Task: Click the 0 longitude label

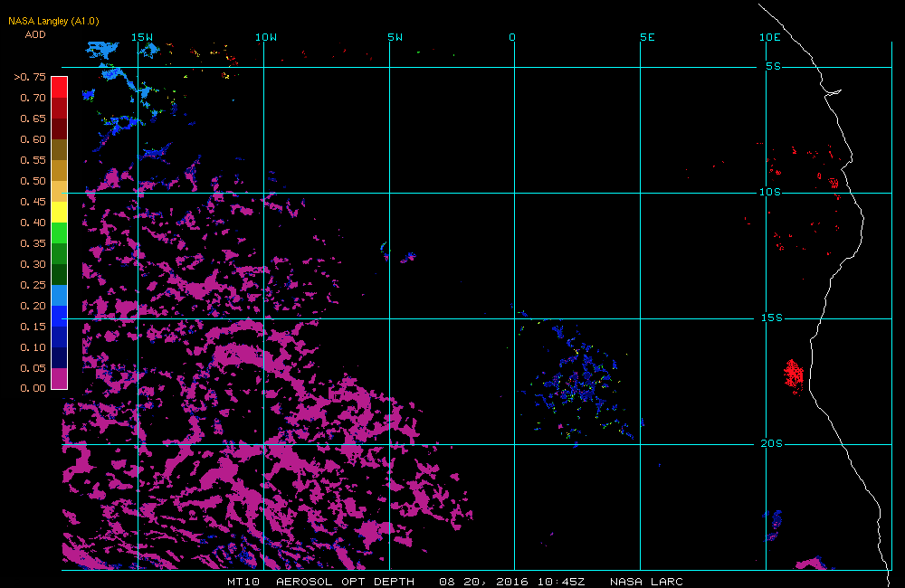Action: (x=512, y=37)
